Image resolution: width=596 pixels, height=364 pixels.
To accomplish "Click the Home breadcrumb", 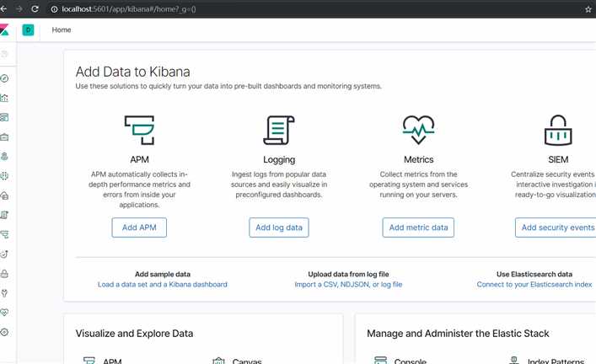I will pyautogui.click(x=62, y=29).
